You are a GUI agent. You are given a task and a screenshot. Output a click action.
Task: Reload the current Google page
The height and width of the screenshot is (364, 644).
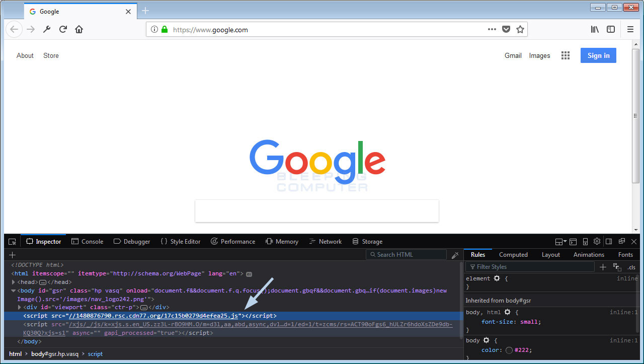click(63, 29)
